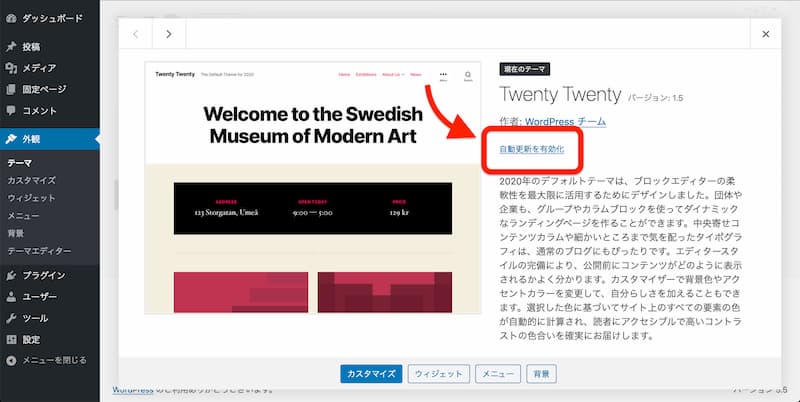The image size is (800, 402).
Task: Enable auto-updates via 自動更新を有効化 link
Action: [532, 149]
